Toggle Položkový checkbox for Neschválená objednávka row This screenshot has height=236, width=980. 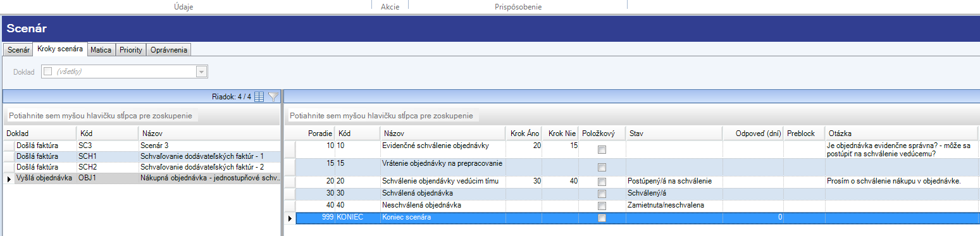[x=602, y=206]
